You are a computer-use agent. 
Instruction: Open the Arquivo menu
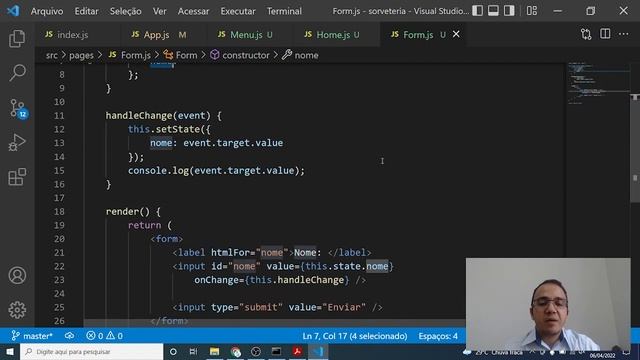tap(47, 11)
